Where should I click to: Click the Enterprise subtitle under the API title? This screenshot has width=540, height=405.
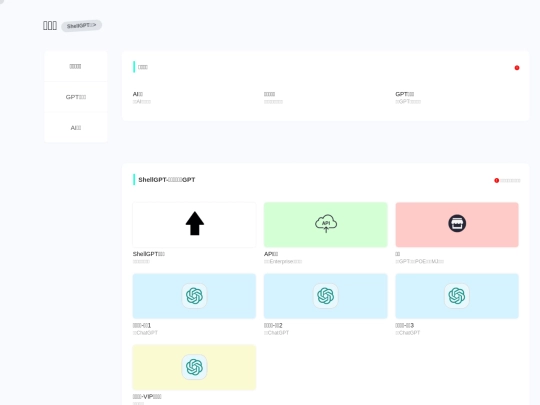click(x=283, y=261)
